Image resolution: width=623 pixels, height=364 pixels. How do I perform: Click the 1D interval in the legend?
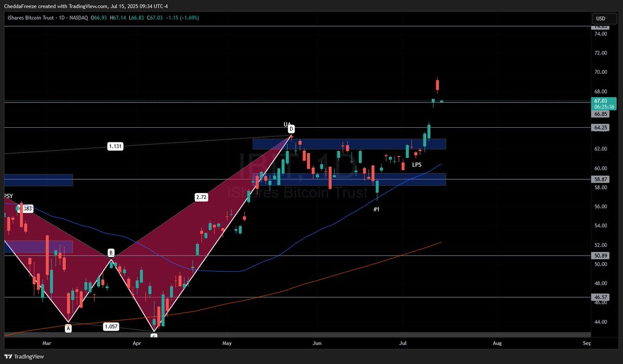click(61, 18)
